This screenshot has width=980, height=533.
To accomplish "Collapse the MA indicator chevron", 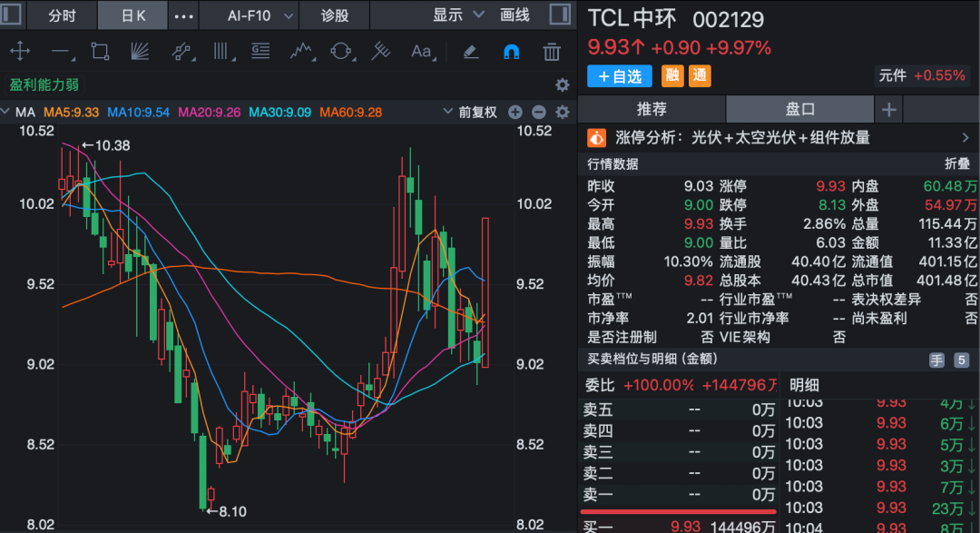I will 5,112.
